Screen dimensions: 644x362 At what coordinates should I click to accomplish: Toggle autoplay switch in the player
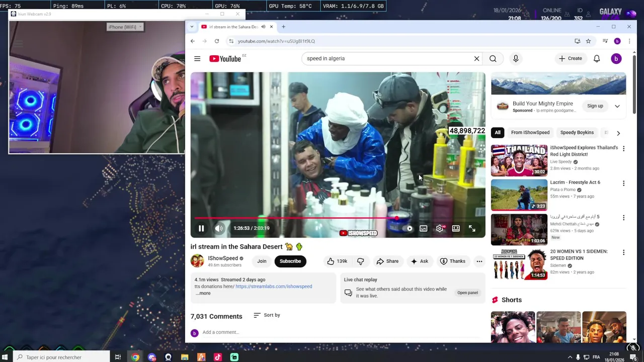pyautogui.click(x=409, y=229)
